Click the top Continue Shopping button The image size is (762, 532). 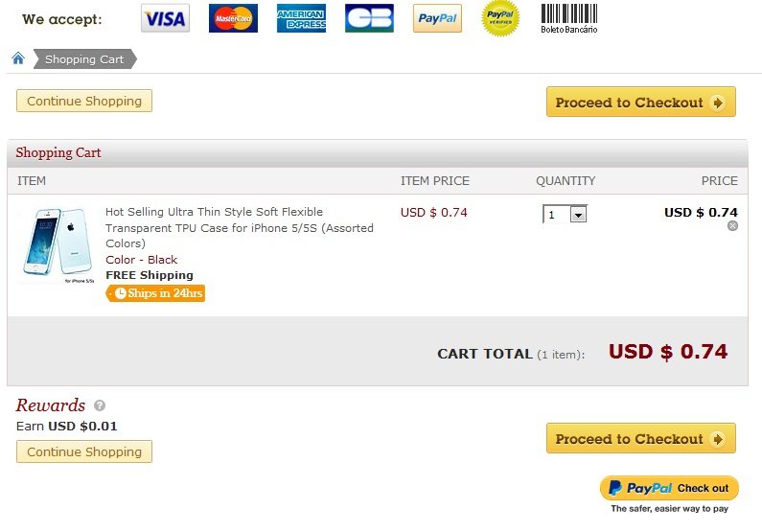pyautogui.click(x=84, y=101)
